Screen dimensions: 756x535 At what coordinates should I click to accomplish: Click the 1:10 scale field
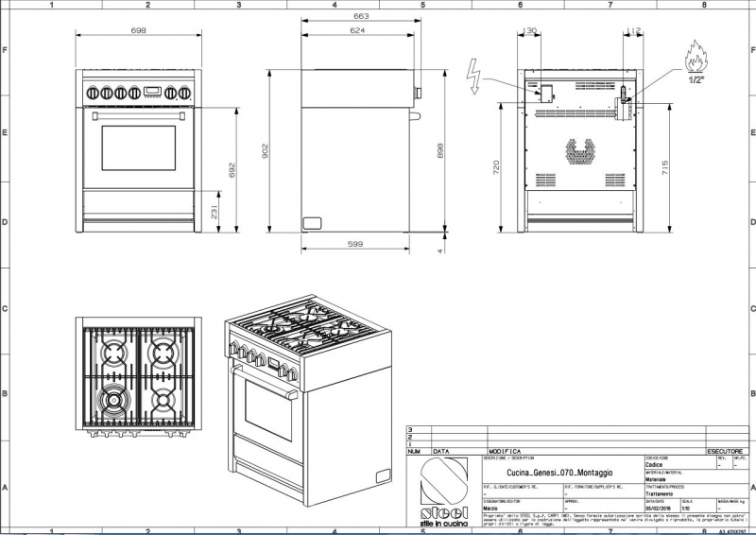coord(686,507)
